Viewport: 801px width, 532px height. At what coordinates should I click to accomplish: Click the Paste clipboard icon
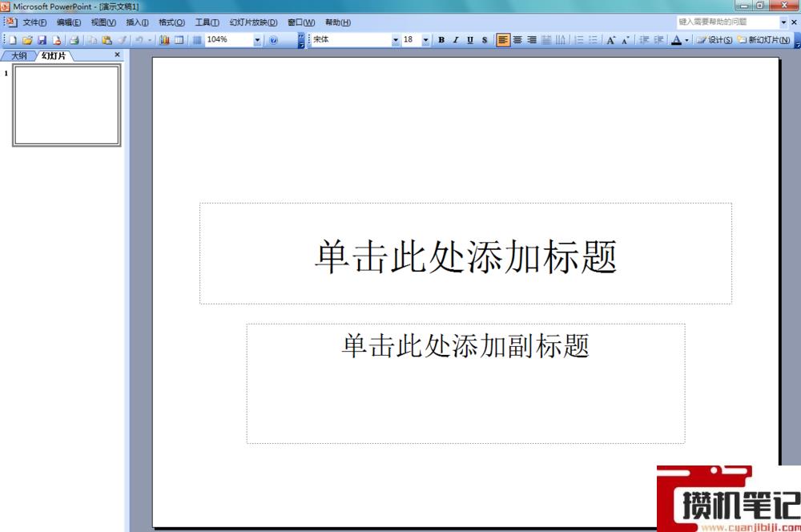pyautogui.click(x=107, y=40)
